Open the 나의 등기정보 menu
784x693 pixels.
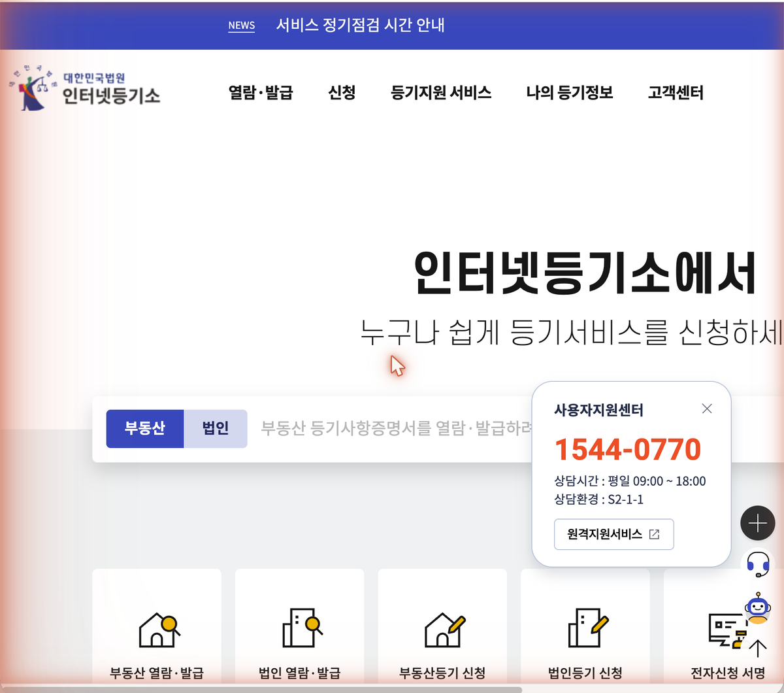570,93
